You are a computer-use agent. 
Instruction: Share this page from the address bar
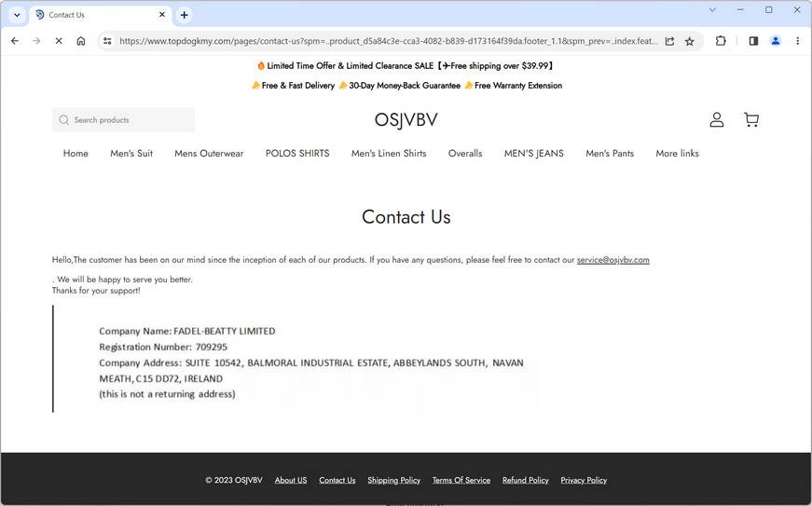(669, 41)
